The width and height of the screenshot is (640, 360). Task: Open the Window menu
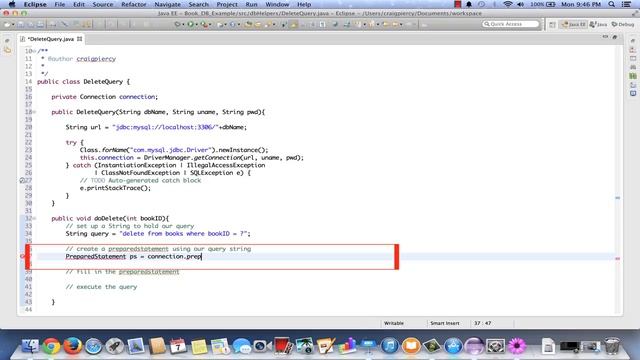point(277,4)
